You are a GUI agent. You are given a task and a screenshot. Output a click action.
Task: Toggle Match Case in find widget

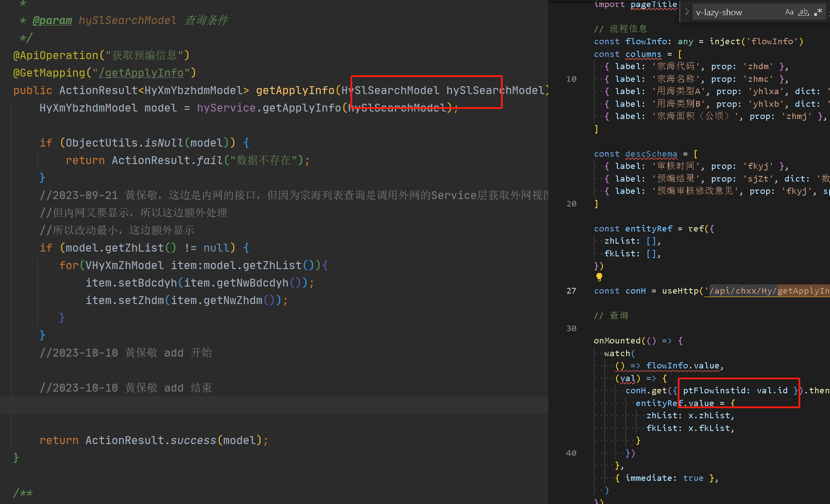tap(789, 12)
